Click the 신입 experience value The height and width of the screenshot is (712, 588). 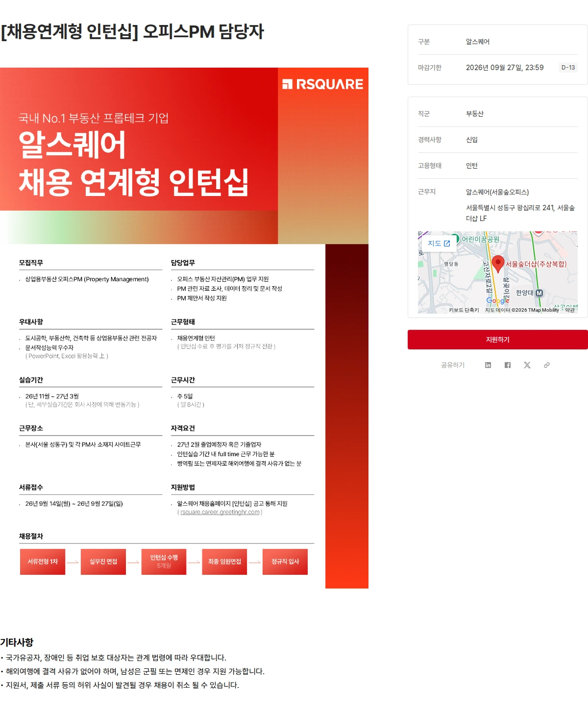(471, 140)
